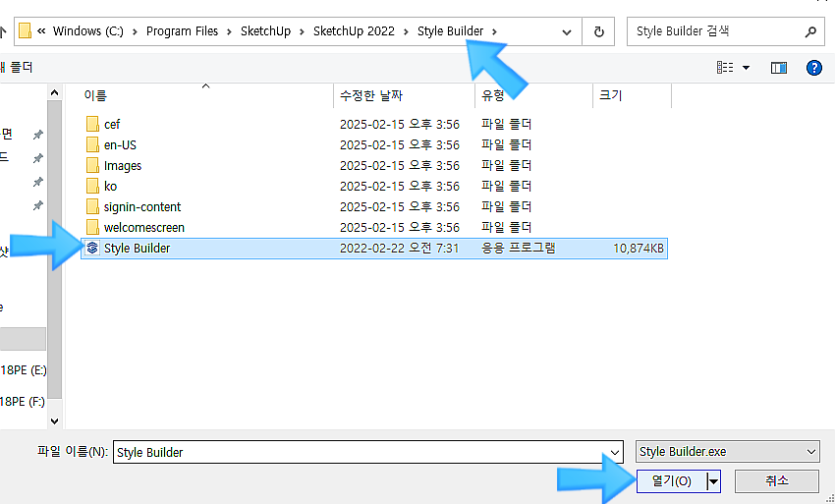Open the help question mark icon
This screenshot has width=835, height=504.
(x=813, y=68)
